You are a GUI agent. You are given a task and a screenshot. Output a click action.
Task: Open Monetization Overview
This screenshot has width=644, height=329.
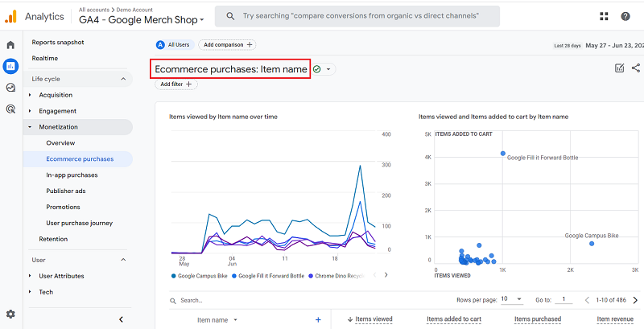coord(60,142)
